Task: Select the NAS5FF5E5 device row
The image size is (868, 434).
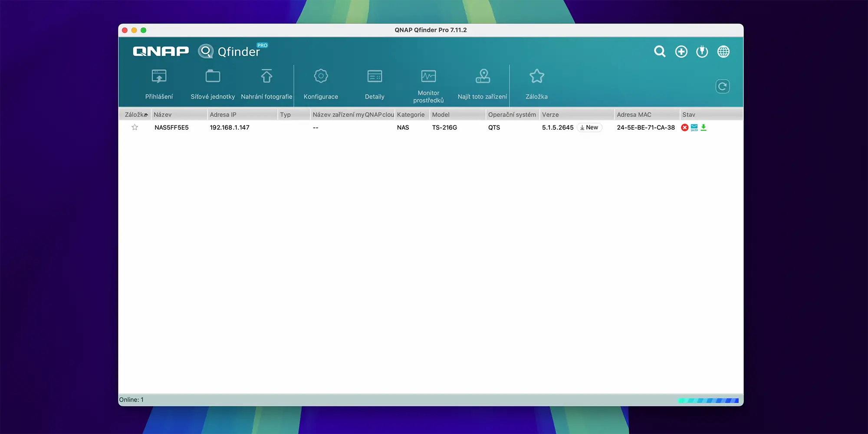Action: point(172,127)
